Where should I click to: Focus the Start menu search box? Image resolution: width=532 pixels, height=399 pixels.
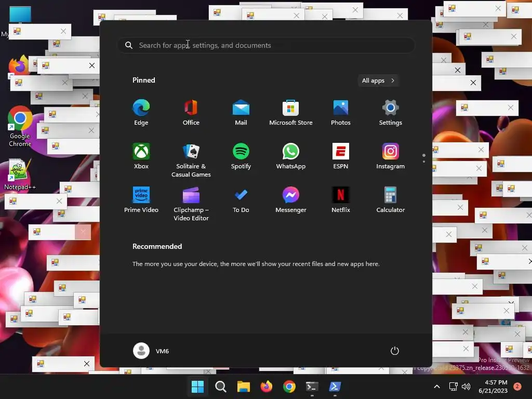266,45
